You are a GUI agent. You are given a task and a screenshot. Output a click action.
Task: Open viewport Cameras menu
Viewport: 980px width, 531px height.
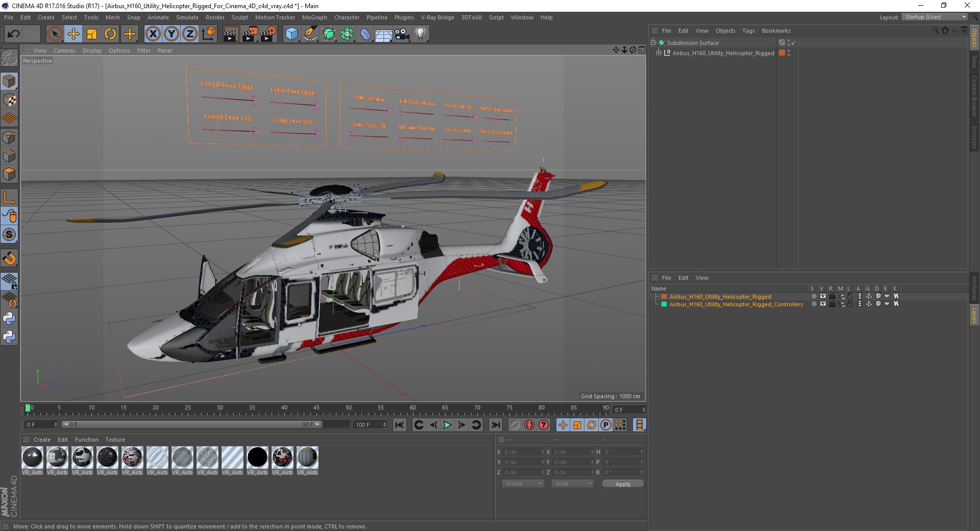pyautogui.click(x=64, y=51)
